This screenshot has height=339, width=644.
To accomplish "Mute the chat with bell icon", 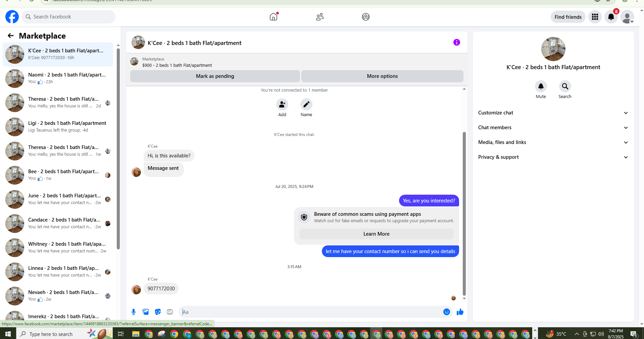I will (x=541, y=86).
